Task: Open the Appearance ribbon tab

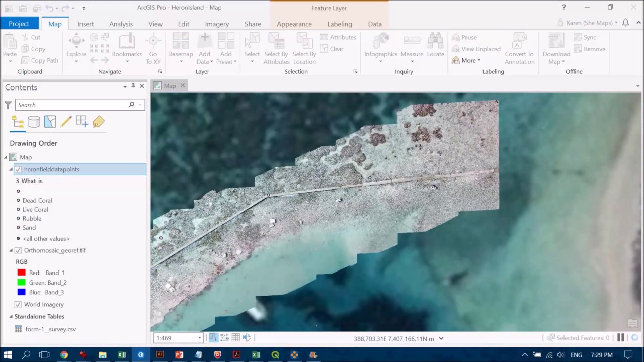Action: coord(294,24)
